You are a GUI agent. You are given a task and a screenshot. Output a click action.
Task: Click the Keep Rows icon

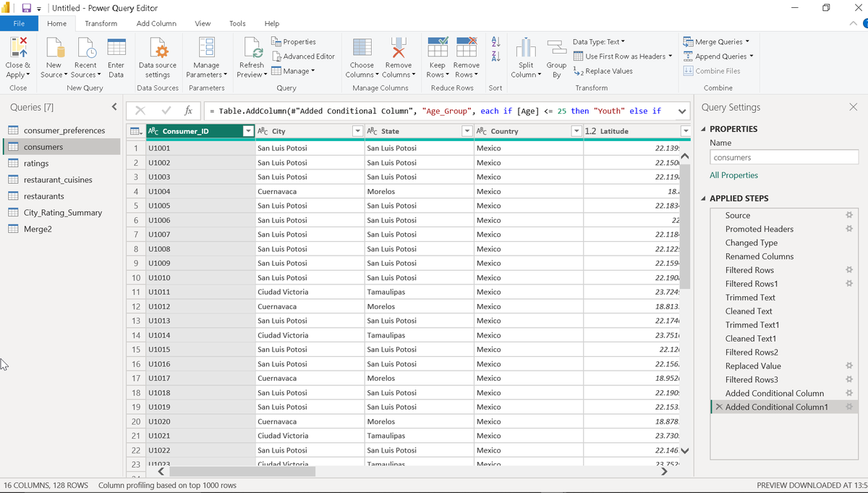tap(438, 46)
